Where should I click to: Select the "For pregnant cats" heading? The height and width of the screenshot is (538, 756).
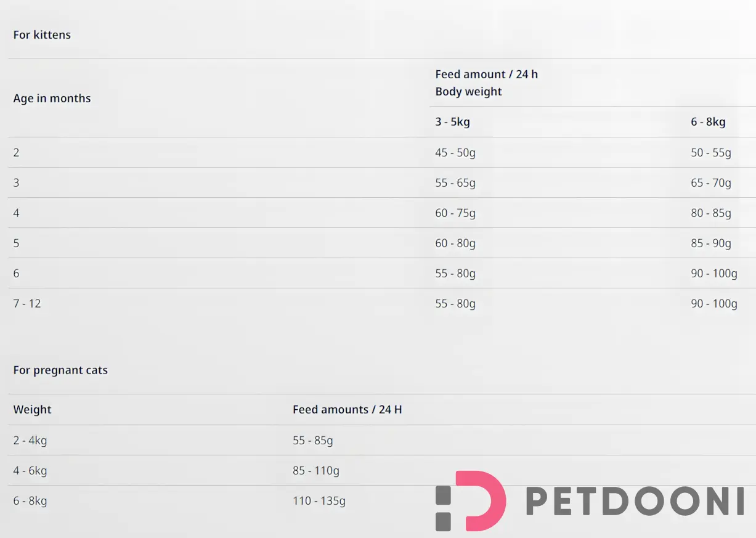pos(60,370)
